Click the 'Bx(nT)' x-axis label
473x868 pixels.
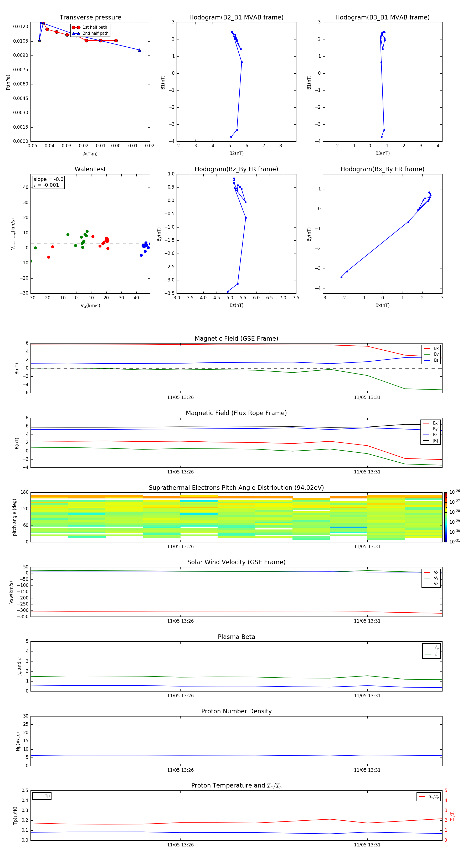(x=382, y=305)
